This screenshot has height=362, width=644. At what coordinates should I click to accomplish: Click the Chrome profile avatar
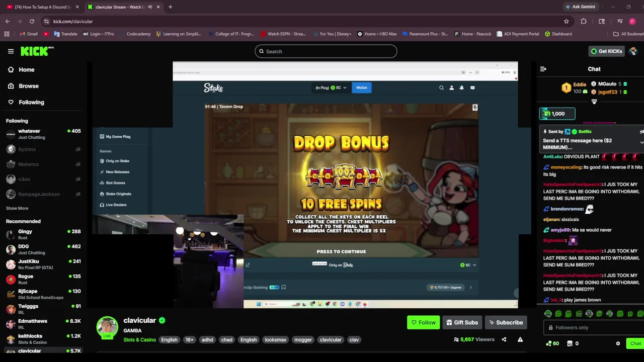632,21
